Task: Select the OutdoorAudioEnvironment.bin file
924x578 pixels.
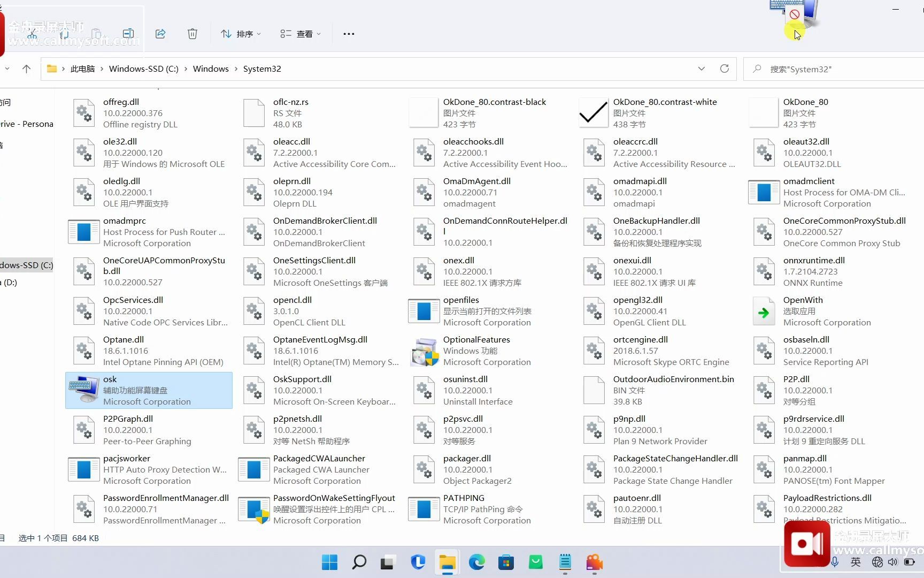Action: click(x=659, y=390)
